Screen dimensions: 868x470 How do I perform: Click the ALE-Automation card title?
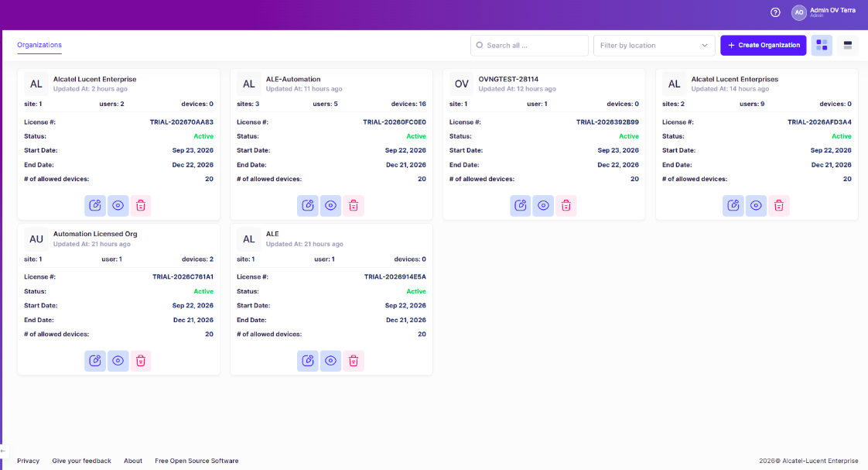coord(293,79)
